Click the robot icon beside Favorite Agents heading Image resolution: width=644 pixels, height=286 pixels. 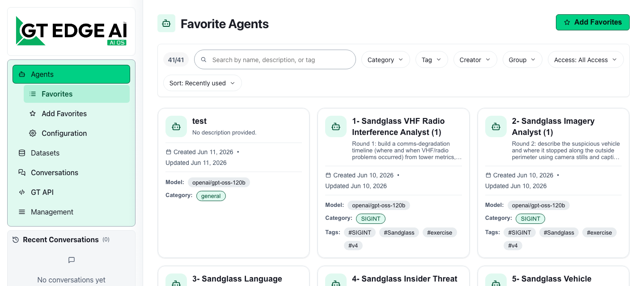pos(166,23)
